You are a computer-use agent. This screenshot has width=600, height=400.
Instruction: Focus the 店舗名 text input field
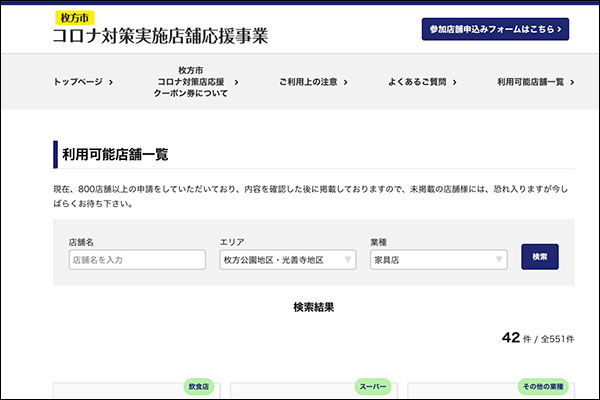[x=130, y=260]
